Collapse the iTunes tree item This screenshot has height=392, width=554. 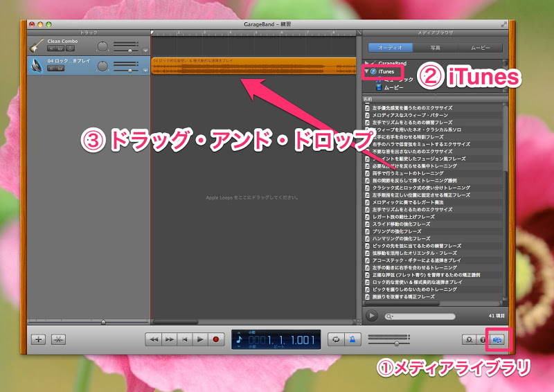pos(367,71)
